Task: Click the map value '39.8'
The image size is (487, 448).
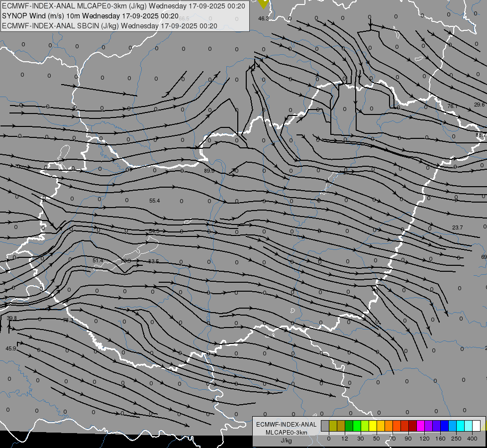Action: pyautogui.click(x=12, y=318)
